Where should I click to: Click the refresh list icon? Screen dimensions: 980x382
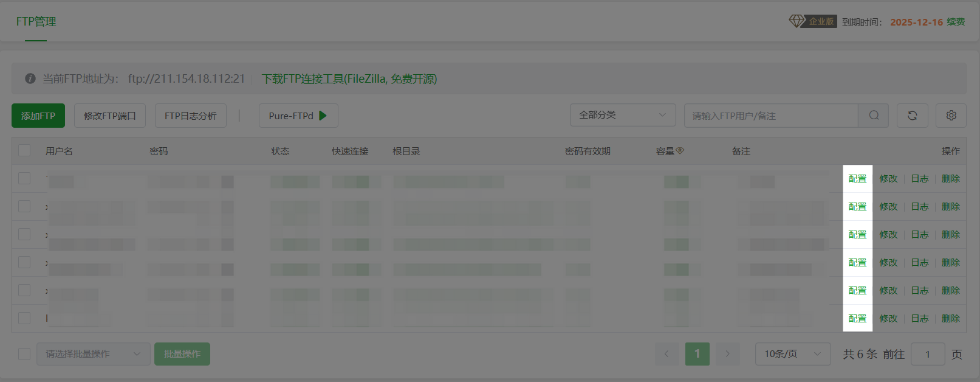pyautogui.click(x=912, y=116)
